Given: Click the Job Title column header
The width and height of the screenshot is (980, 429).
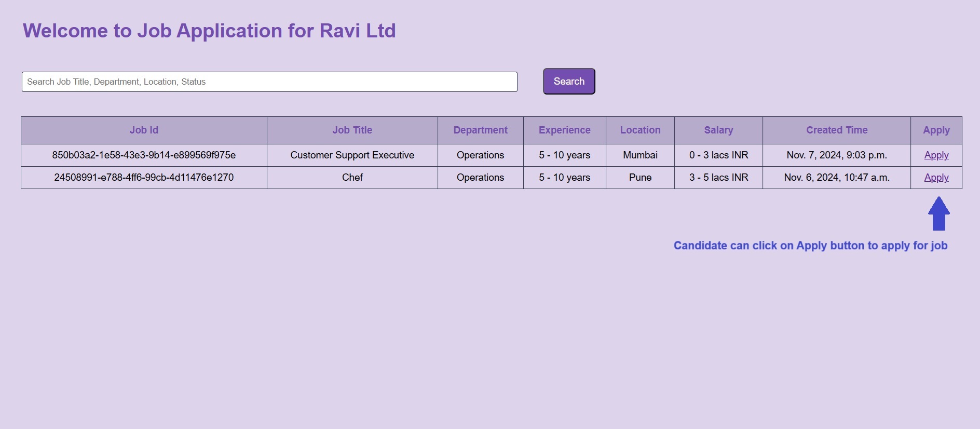Looking at the screenshot, I should 352,130.
